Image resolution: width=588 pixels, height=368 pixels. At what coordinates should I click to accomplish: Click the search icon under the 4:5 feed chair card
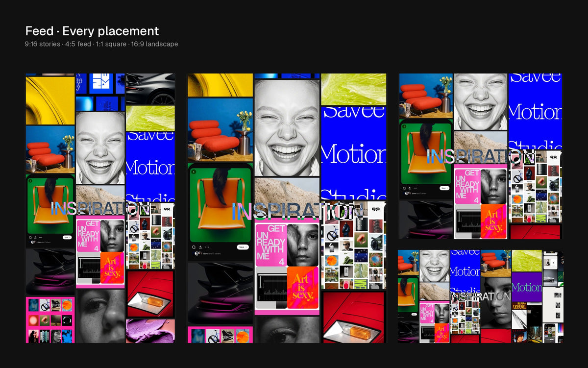194,247
